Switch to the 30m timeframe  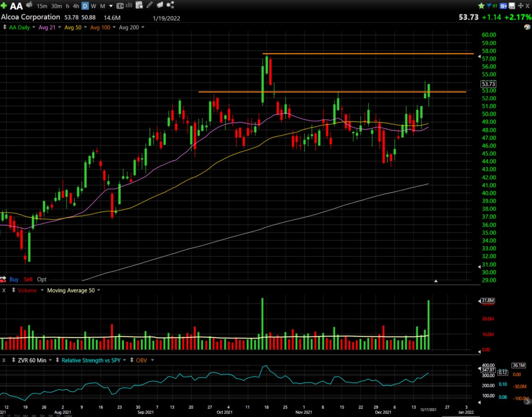[56, 6]
